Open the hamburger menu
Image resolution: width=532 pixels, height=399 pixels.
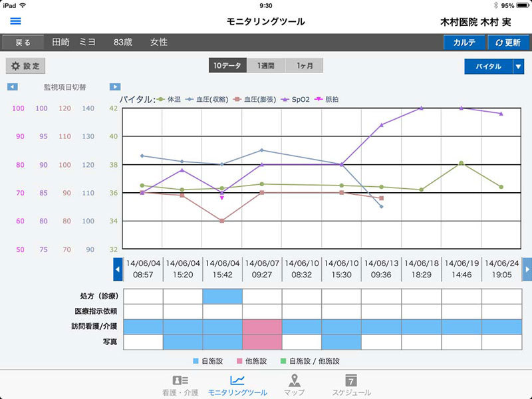(x=15, y=21)
